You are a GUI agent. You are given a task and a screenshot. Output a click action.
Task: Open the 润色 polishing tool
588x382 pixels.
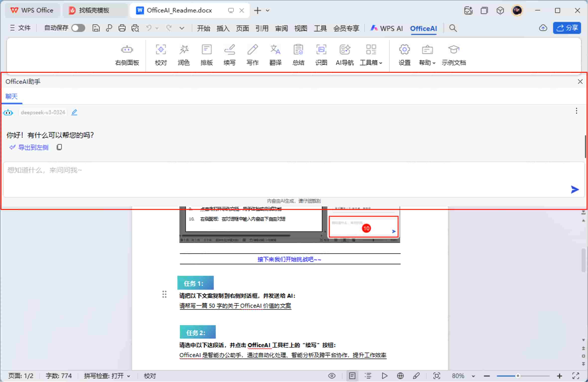(184, 54)
